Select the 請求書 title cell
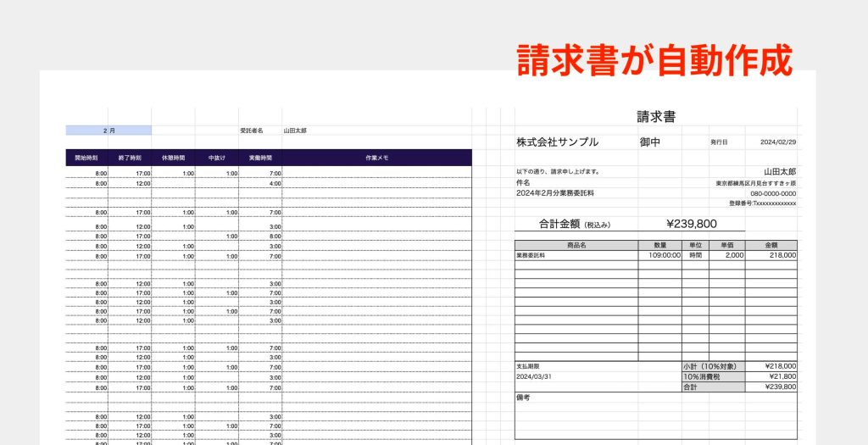This screenshot has height=445, width=868. 655,117
